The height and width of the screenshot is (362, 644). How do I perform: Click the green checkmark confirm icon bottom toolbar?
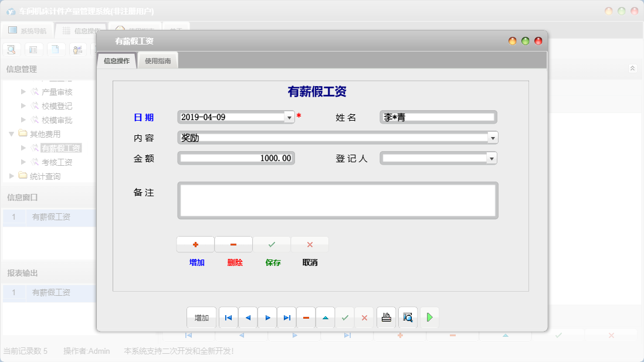(345, 317)
